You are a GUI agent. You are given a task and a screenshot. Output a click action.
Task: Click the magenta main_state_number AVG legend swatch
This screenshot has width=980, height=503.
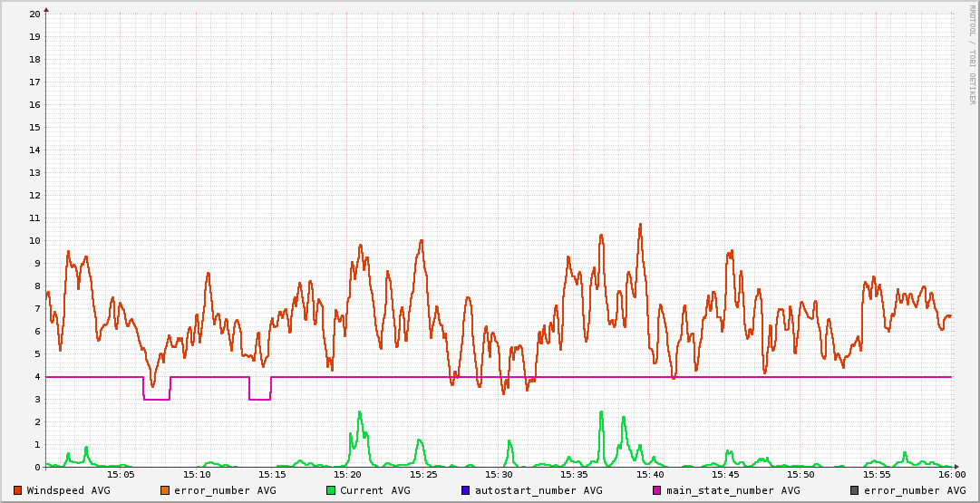point(657,490)
